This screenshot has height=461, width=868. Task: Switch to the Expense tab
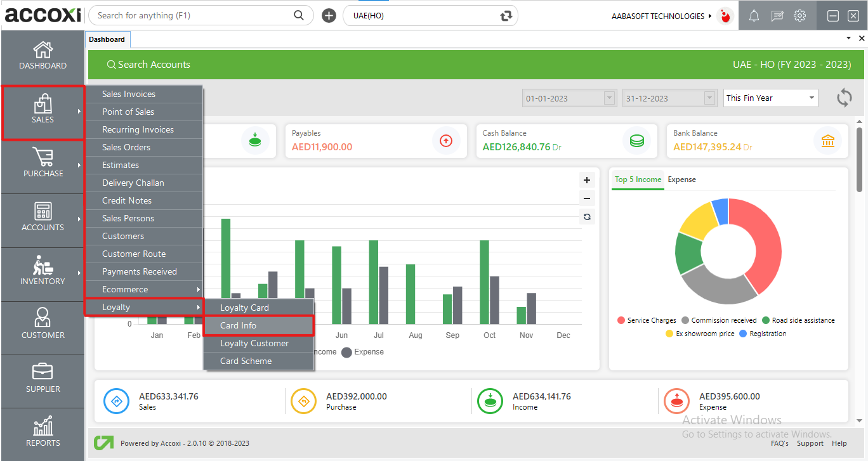681,179
